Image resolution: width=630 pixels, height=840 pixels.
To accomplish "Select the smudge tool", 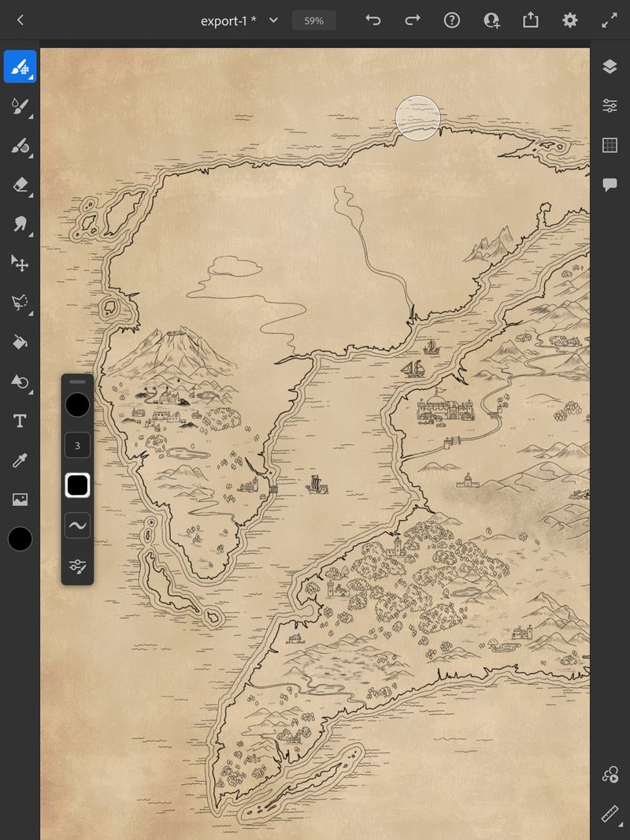I will [x=20, y=224].
